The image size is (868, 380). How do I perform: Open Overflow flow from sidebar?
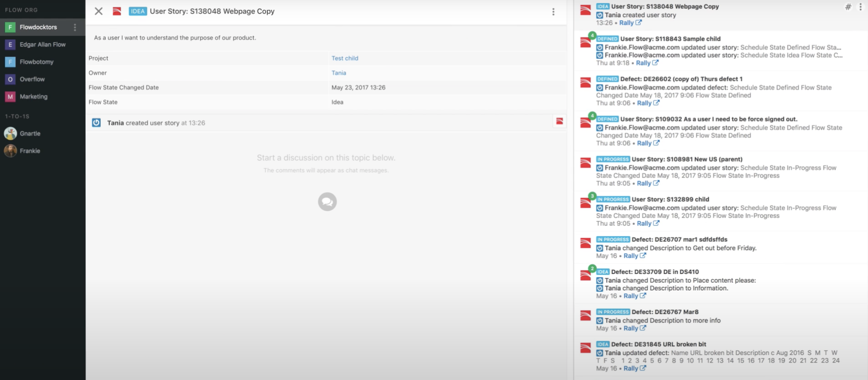(32, 79)
